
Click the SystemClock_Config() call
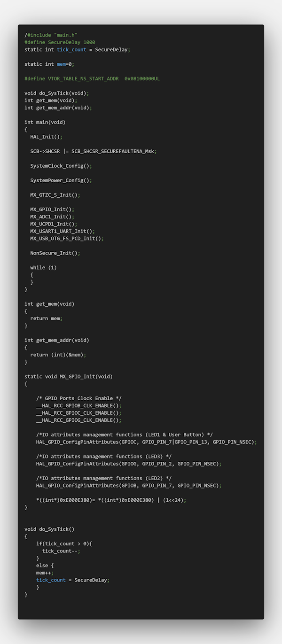[x=61, y=166]
